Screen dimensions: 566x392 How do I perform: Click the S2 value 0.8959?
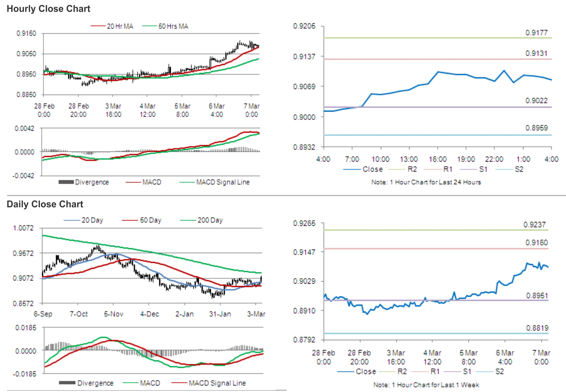click(537, 128)
